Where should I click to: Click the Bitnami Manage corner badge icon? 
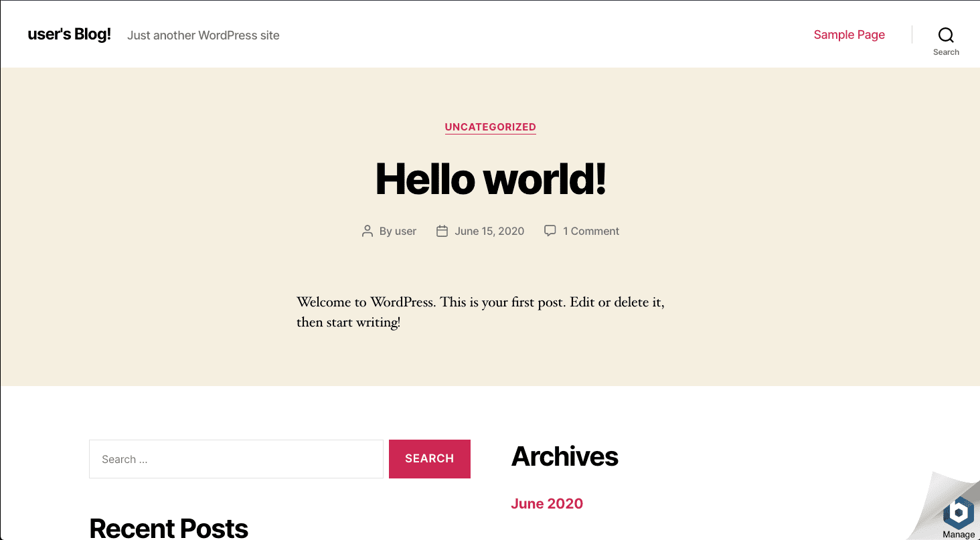click(x=959, y=513)
